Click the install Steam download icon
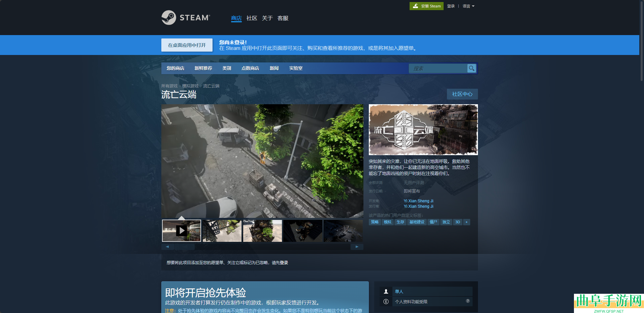 click(x=416, y=6)
